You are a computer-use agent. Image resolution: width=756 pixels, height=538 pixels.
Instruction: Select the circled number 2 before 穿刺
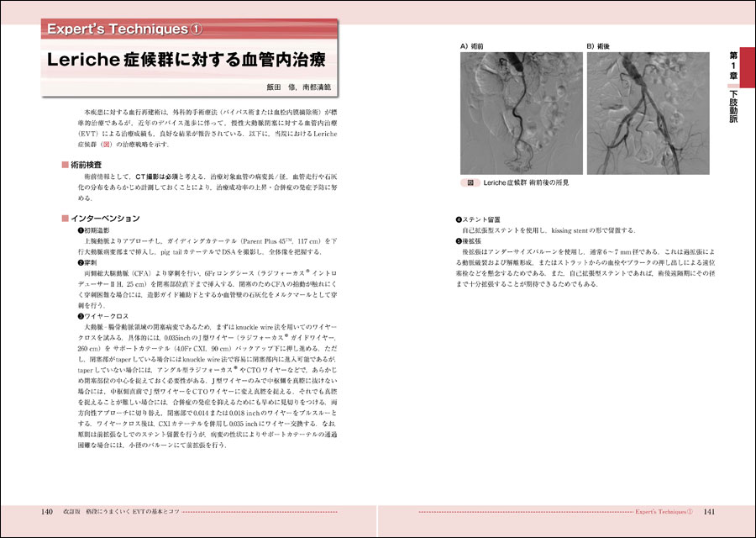click(81, 262)
